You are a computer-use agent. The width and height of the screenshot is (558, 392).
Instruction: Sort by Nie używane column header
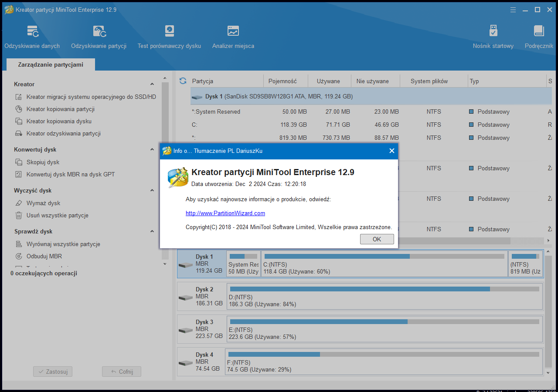click(376, 81)
